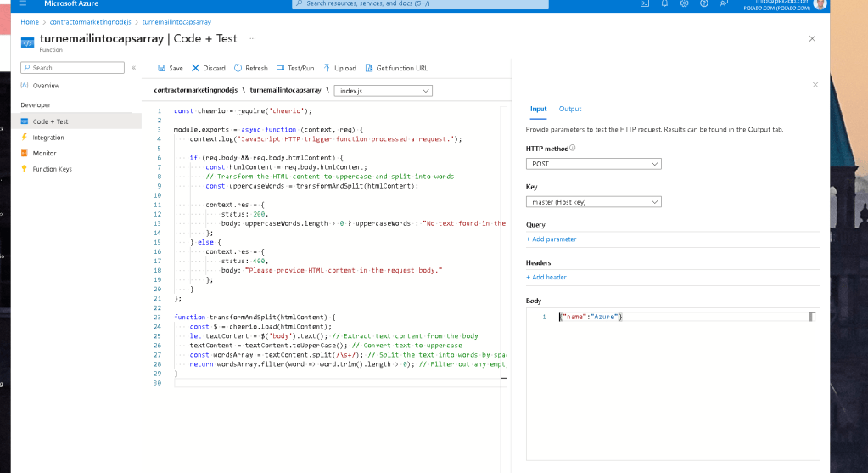Click the Monitor orange icon
The width and height of the screenshot is (868, 473).
point(25,153)
